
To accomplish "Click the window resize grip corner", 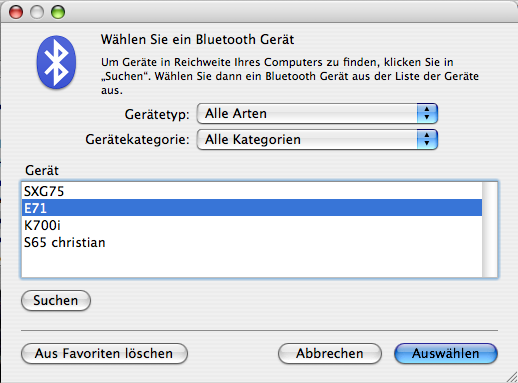I will point(511,377).
